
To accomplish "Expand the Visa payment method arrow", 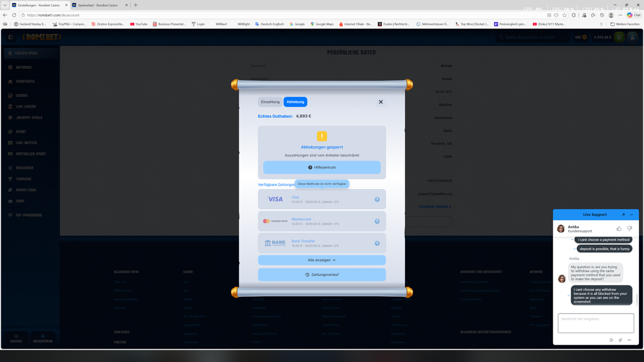I will 377,199.
